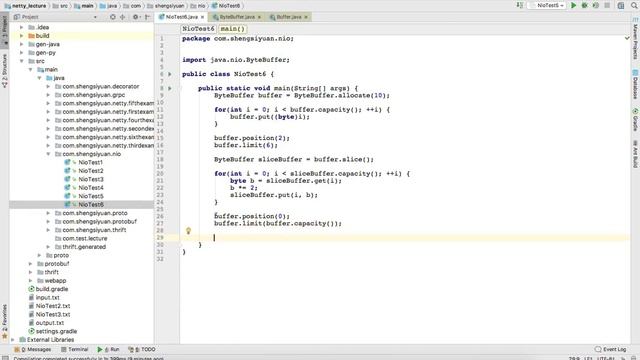Screen dimensions: 640x360
Task: Click the Make Project build icon
Action: click(520, 5)
